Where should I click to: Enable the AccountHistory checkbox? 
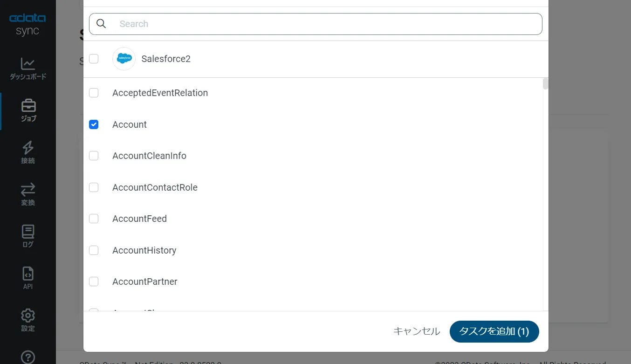[x=94, y=250]
